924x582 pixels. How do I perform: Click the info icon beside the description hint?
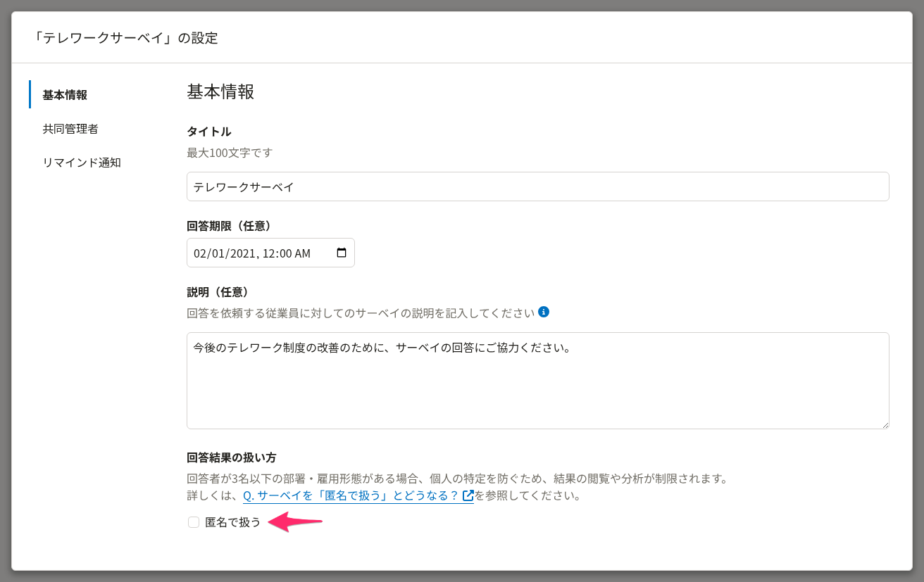coord(544,312)
